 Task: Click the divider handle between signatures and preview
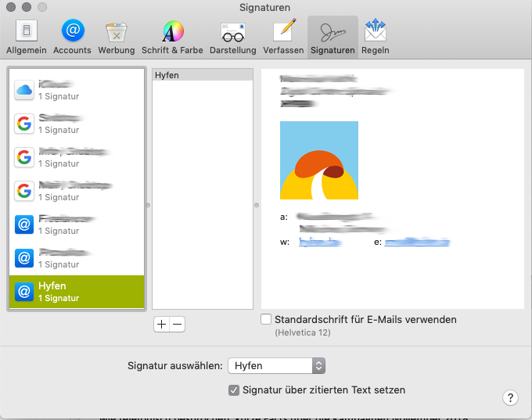pyautogui.click(x=257, y=205)
